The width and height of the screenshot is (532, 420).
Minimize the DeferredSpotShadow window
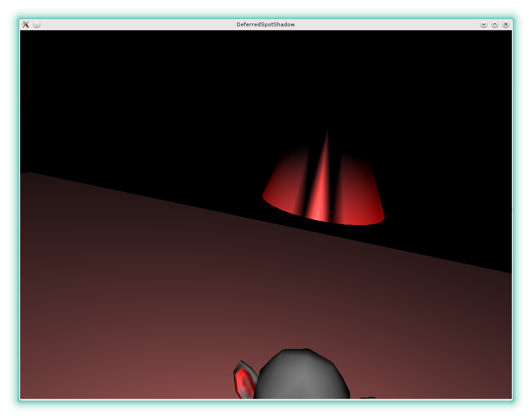(x=484, y=24)
